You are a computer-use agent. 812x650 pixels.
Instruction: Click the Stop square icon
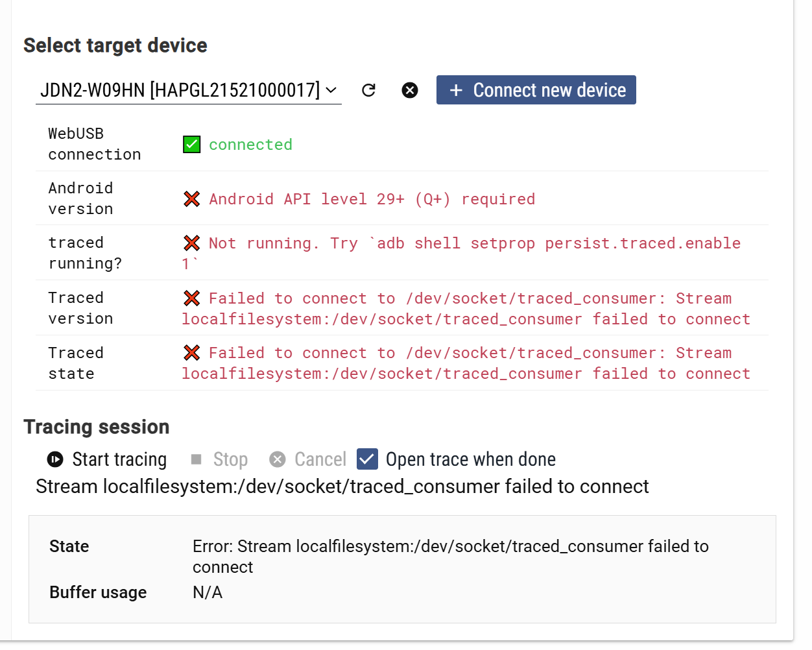[197, 459]
